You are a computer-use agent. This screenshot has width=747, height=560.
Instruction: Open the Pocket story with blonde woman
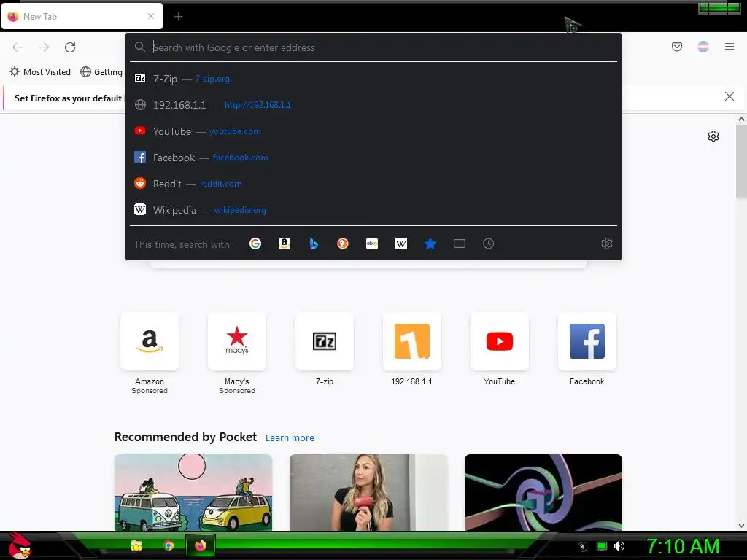point(368,492)
